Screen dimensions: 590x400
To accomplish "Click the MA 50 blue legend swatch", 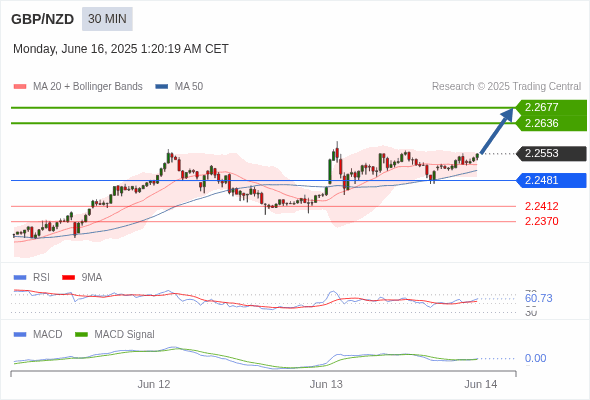I will [x=162, y=87].
